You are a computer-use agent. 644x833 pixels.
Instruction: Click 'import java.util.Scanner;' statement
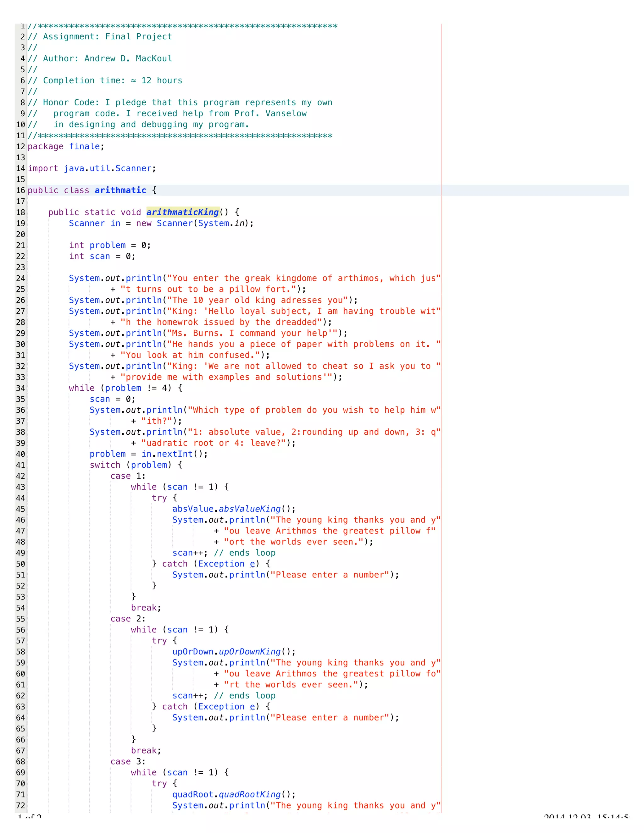click(92, 168)
